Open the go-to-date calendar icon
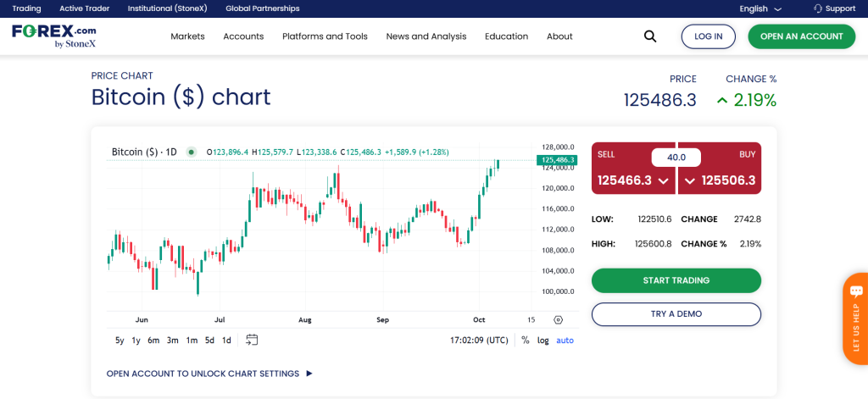868x399 pixels. point(252,340)
